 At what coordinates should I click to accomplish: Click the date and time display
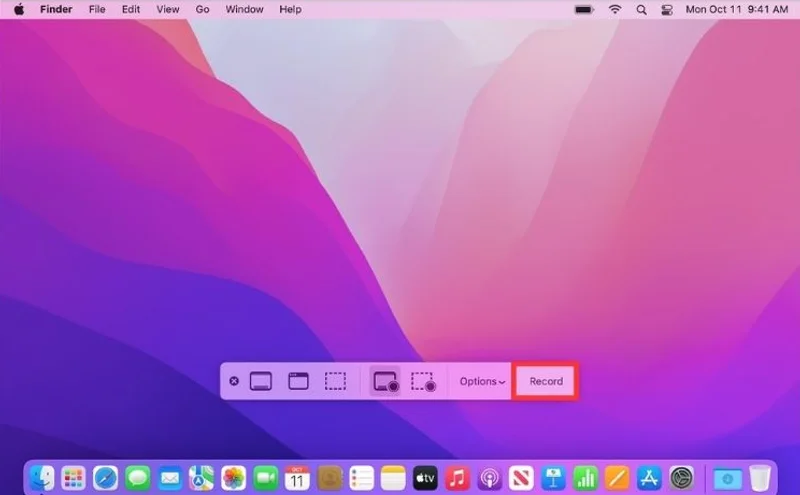735,9
